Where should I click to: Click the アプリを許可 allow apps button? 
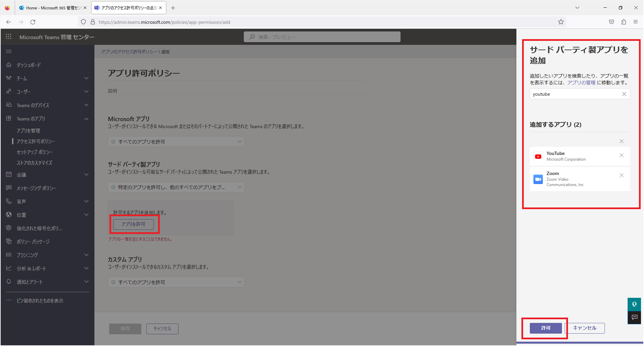coord(133,224)
